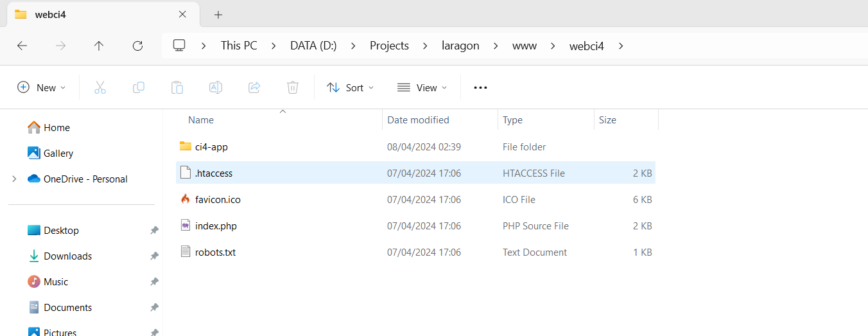This screenshot has width=868, height=336.
Task: Expand chevron after www breadcrumb
Action: (x=553, y=46)
